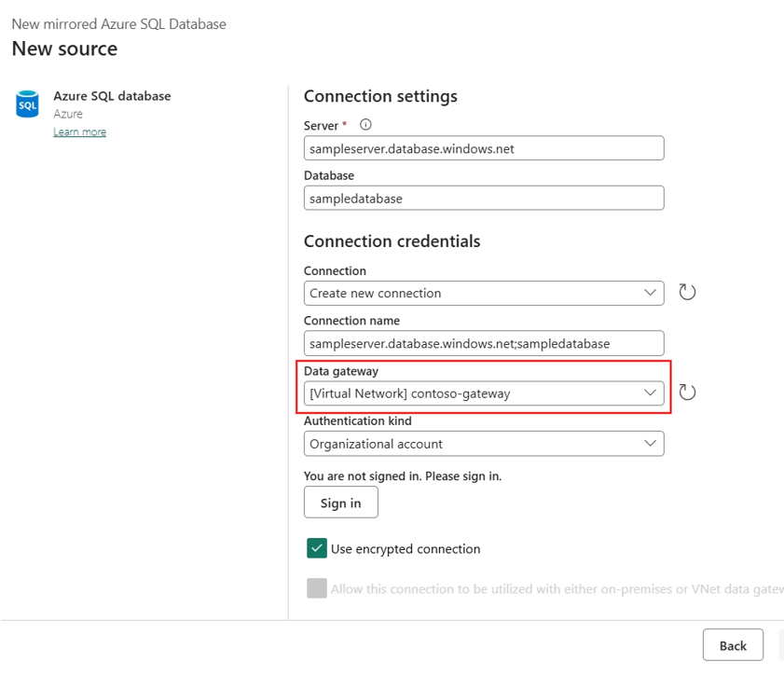Click the chevron arrow in Authentication kind

(x=650, y=444)
